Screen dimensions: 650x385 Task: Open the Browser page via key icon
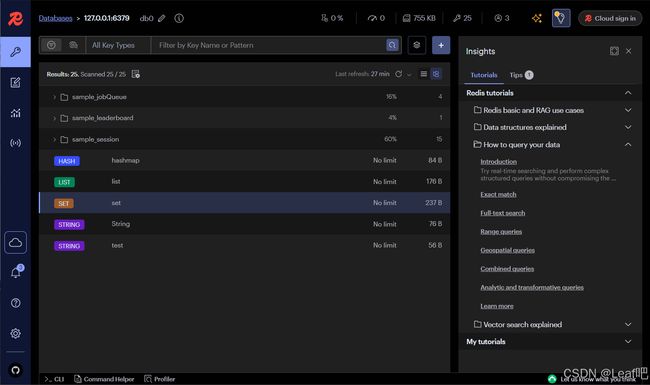coord(15,52)
